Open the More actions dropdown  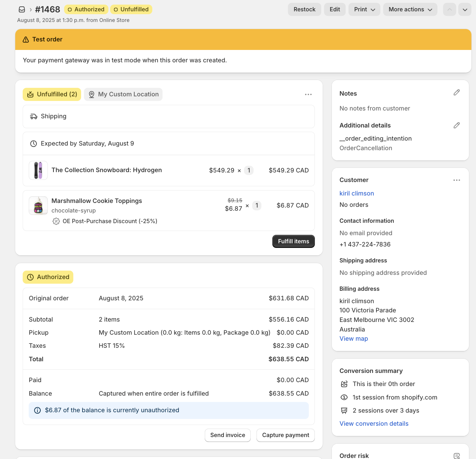pyautogui.click(x=410, y=10)
